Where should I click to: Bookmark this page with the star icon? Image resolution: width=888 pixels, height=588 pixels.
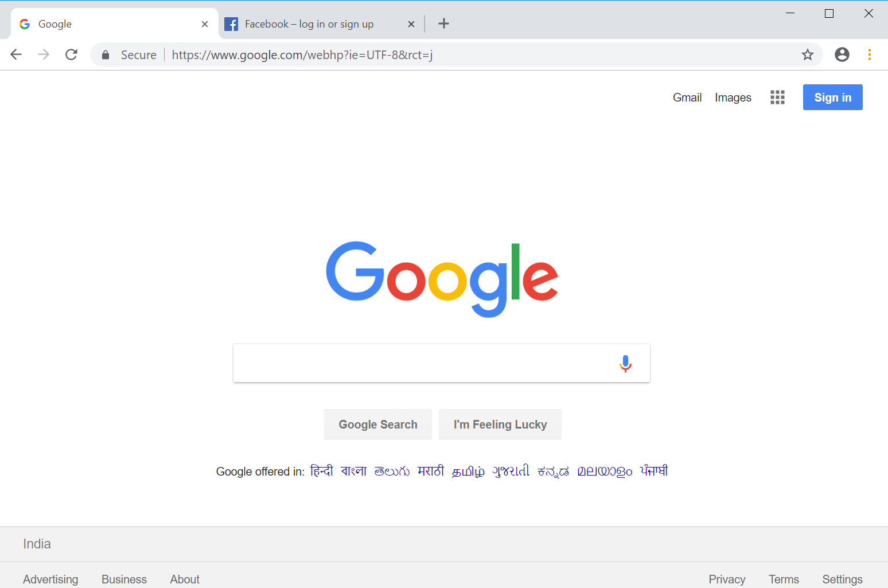[808, 54]
